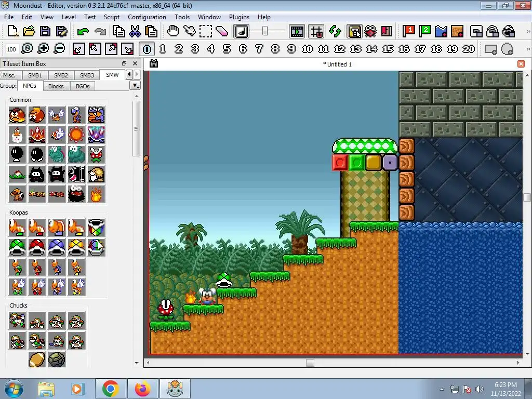Save the current level
This screenshot has width=532, height=399.
pos(45,31)
